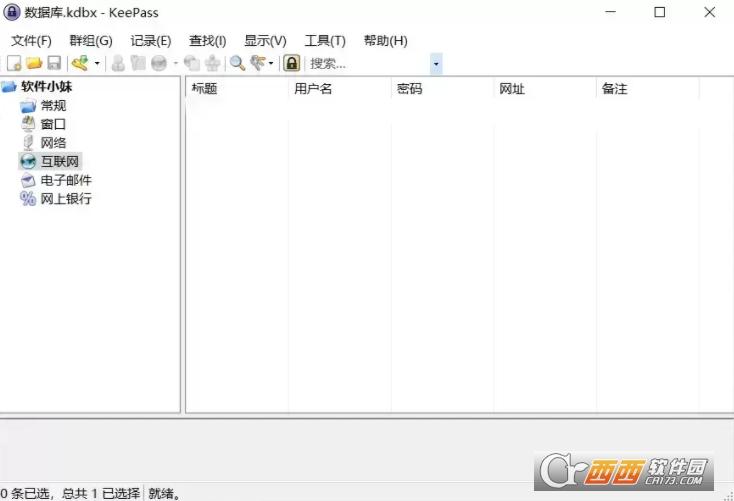Save database using the floppy disk icon

pyautogui.click(x=54, y=63)
